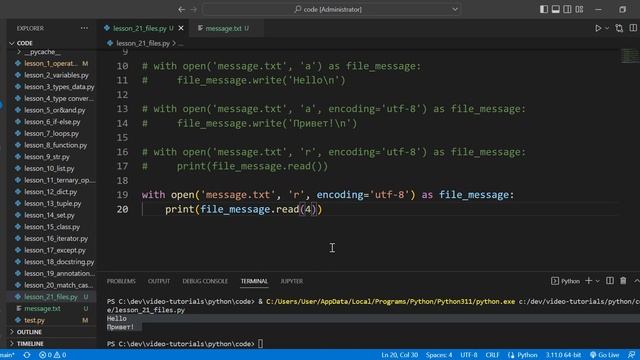Open lesson_7_loops.py in Explorer
640x360 pixels.
pyautogui.click(x=51, y=133)
